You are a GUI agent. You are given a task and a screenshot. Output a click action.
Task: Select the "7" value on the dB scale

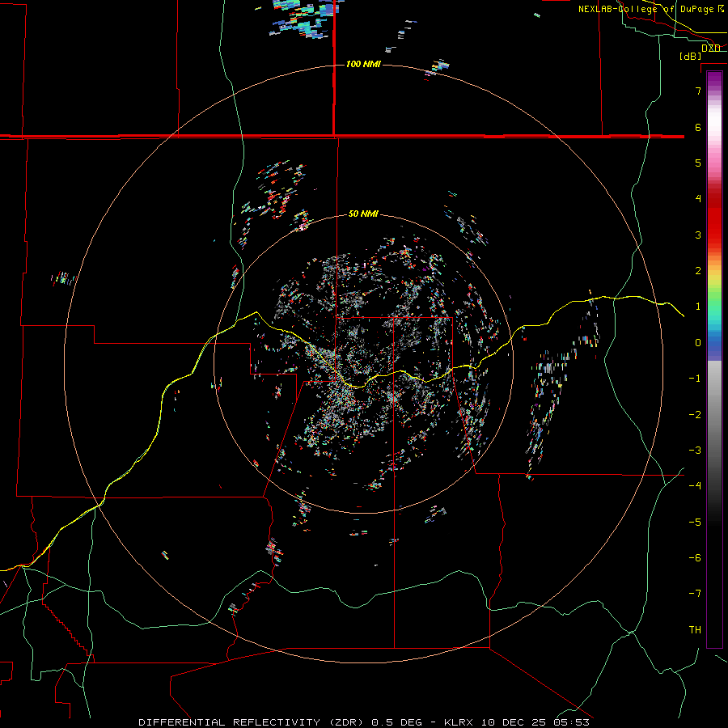coord(698,91)
